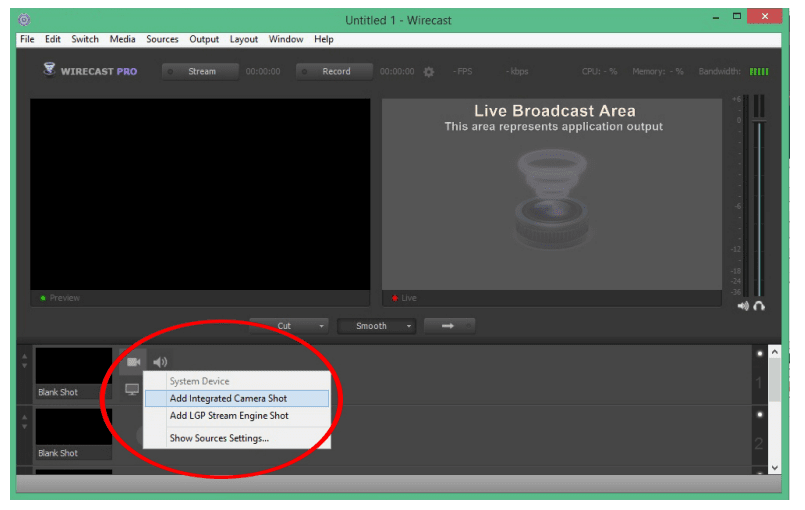Open the Window menu

coord(286,39)
